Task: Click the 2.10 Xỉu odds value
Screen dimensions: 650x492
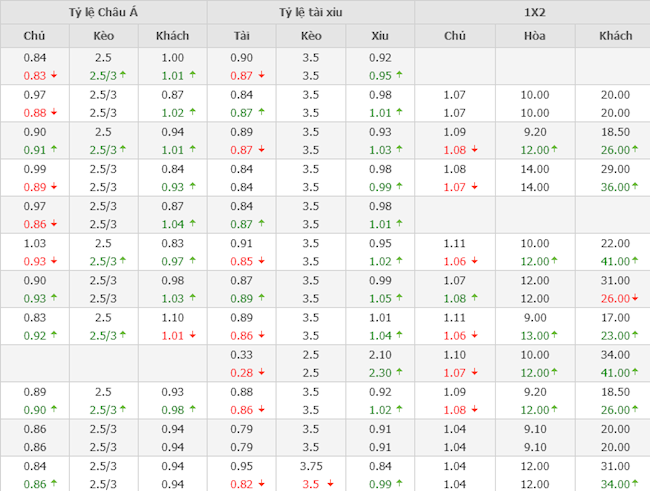Action: coord(379,355)
